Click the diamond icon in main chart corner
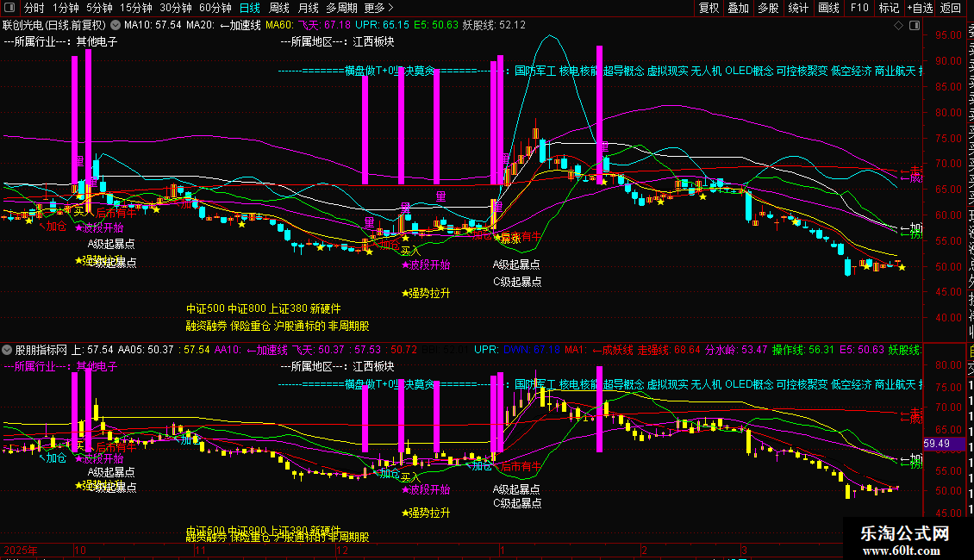Image resolution: width=974 pixels, height=560 pixels. pyautogui.click(x=898, y=26)
